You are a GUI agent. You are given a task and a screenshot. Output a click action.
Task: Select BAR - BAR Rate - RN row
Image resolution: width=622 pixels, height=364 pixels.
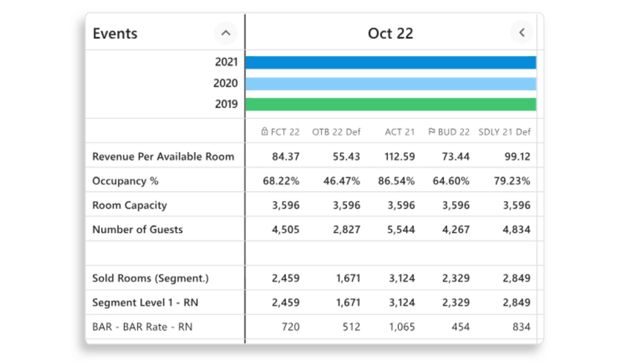pyautogui.click(x=315, y=327)
